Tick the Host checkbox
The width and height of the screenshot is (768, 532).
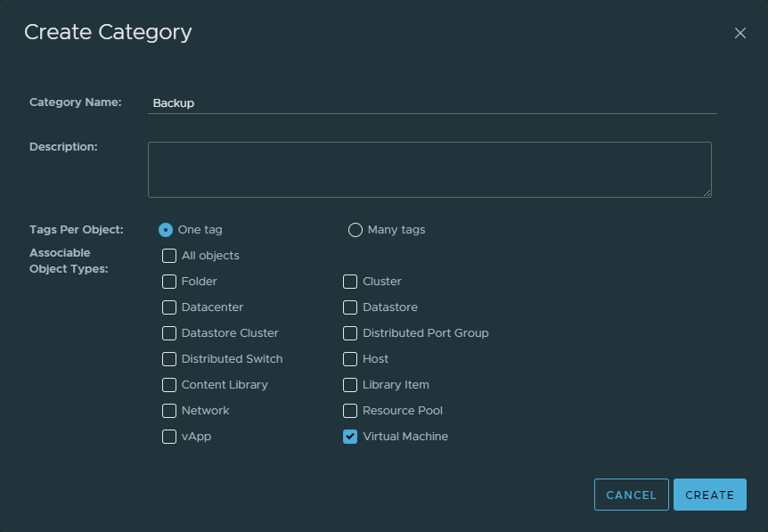point(350,359)
